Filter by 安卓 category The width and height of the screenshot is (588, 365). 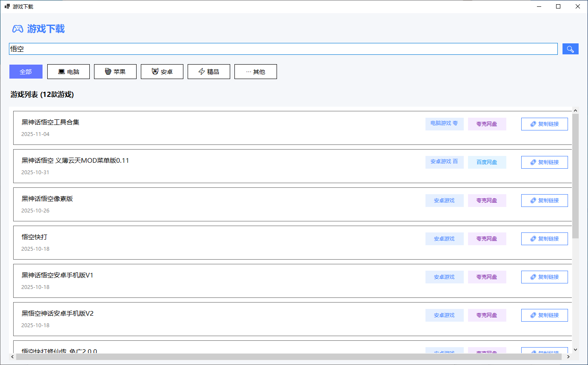[162, 72]
